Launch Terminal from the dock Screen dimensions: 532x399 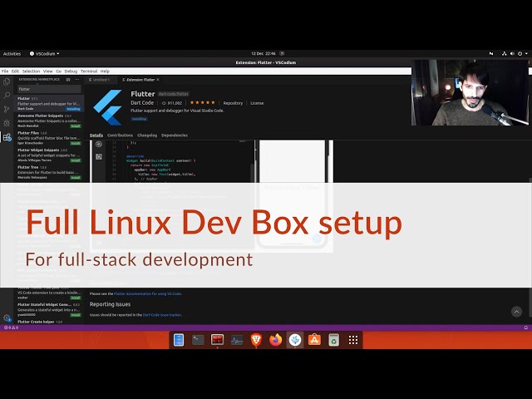point(198,340)
